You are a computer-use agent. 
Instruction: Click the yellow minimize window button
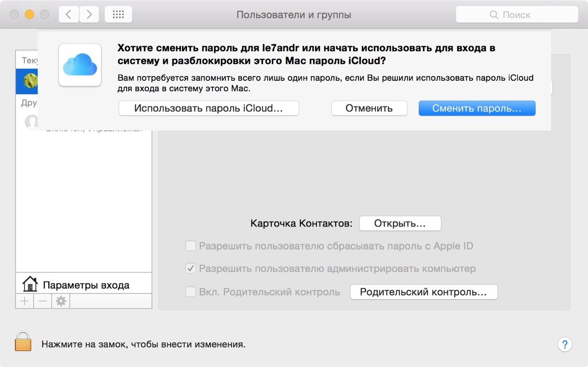(x=29, y=15)
